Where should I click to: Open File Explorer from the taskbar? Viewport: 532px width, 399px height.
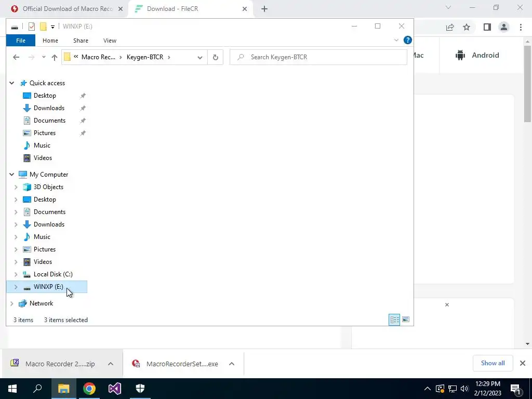(x=63, y=389)
